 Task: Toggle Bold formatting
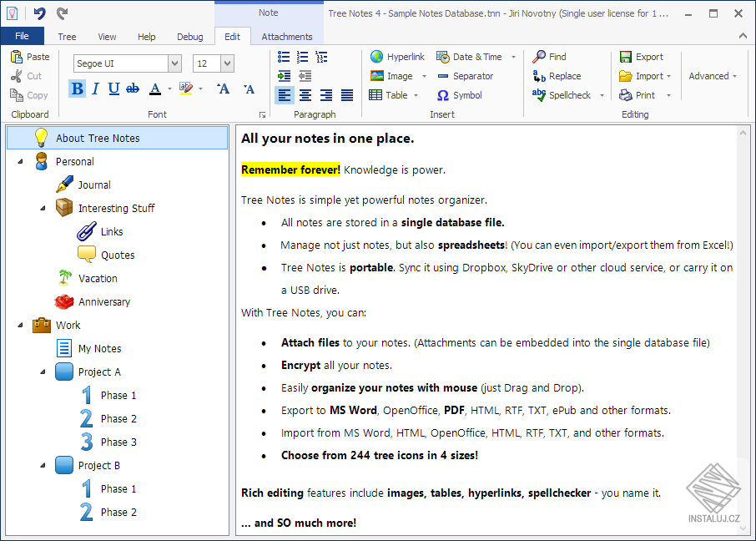77,88
